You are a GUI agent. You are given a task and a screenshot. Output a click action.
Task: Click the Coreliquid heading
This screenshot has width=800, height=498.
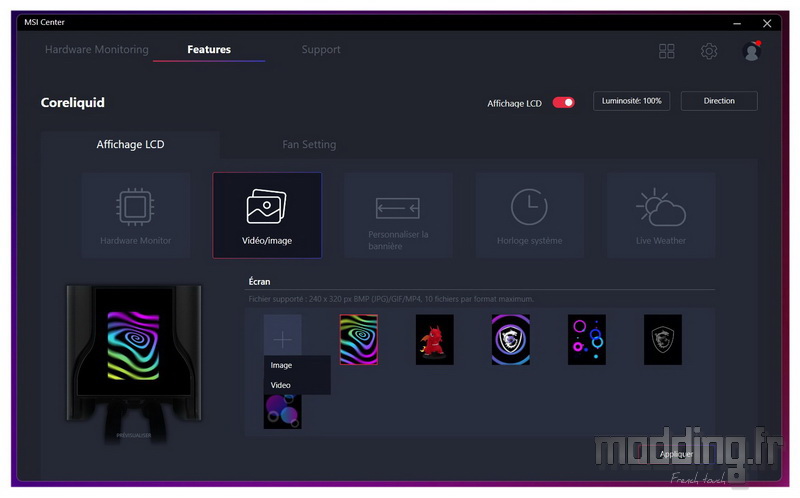[72, 103]
